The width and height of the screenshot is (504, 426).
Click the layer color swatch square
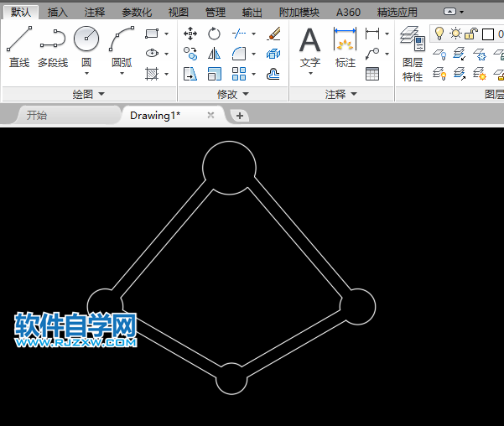point(488,34)
